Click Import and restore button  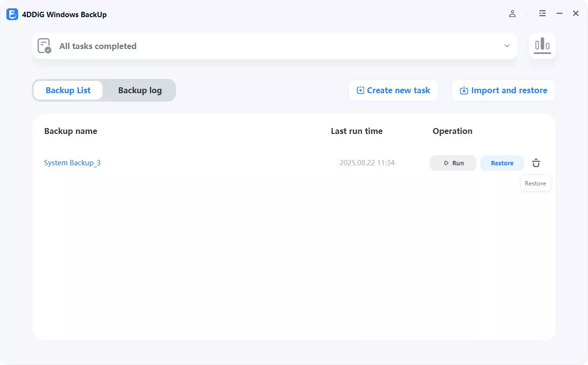click(503, 90)
